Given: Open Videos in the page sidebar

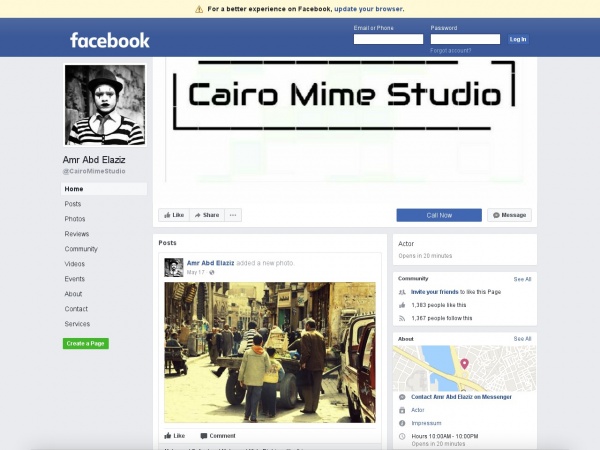Looking at the screenshot, I should pyautogui.click(x=75, y=264).
